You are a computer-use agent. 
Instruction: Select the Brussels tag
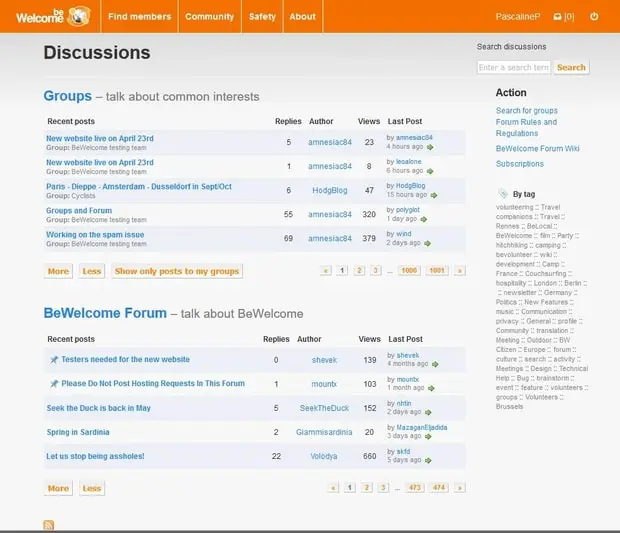(509, 406)
